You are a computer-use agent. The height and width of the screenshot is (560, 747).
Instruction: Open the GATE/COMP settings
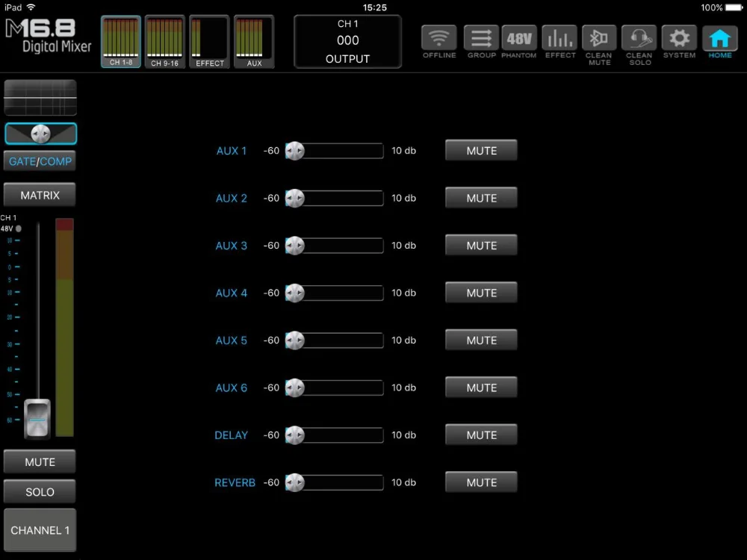coord(40,161)
